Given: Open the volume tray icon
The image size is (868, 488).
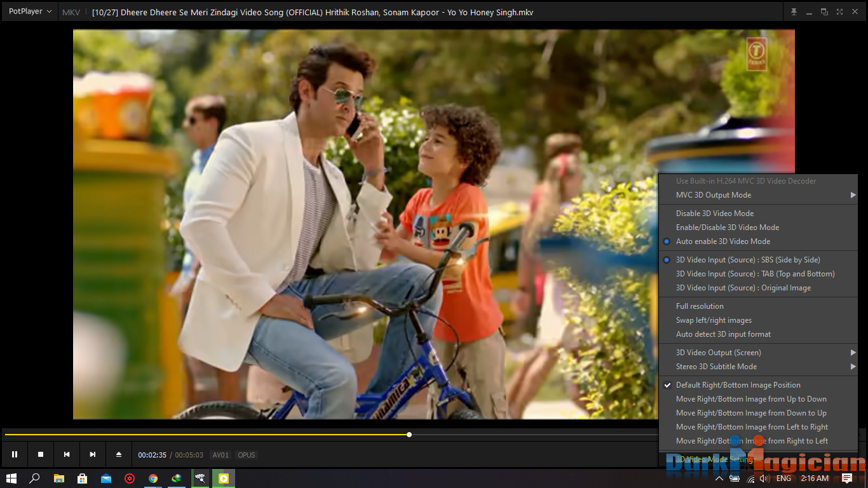Looking at the screenshot, I should 764,478.
